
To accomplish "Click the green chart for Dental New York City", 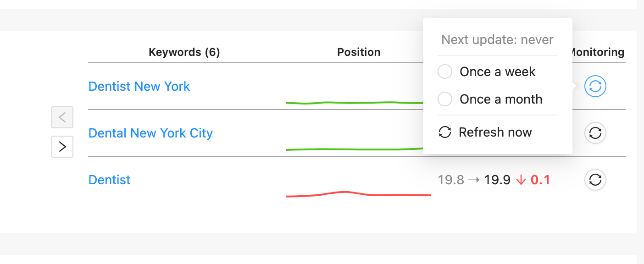I will (353, 149).
